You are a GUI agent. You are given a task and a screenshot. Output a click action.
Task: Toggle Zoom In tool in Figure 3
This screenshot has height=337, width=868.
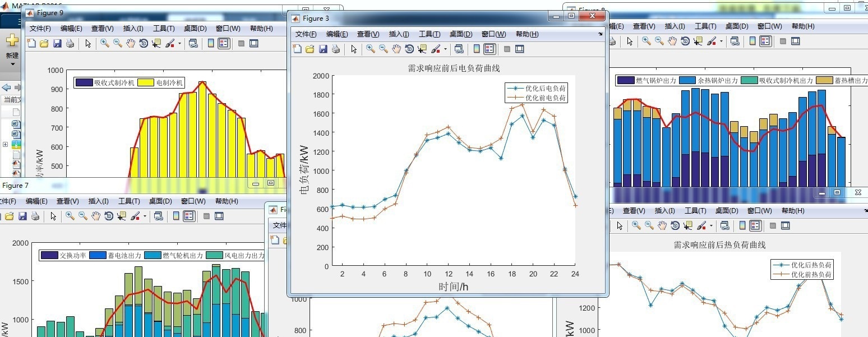point(371,49)
